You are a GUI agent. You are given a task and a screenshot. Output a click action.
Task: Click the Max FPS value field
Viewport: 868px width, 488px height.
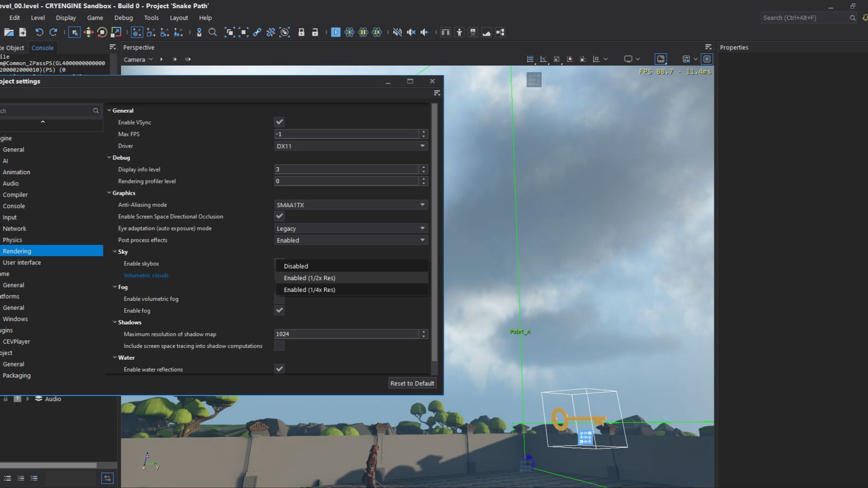(x=347, y=134)
